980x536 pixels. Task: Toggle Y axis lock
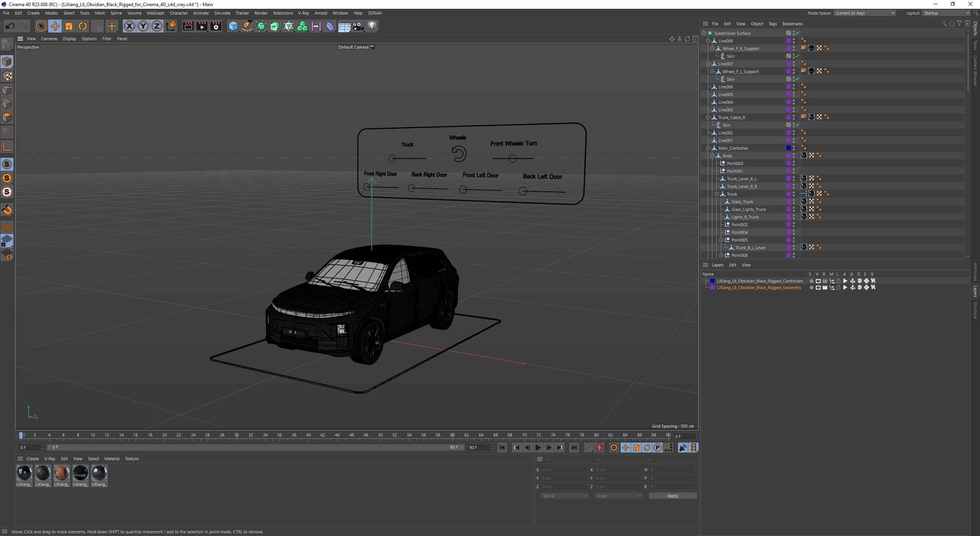(x=143, y=26)
